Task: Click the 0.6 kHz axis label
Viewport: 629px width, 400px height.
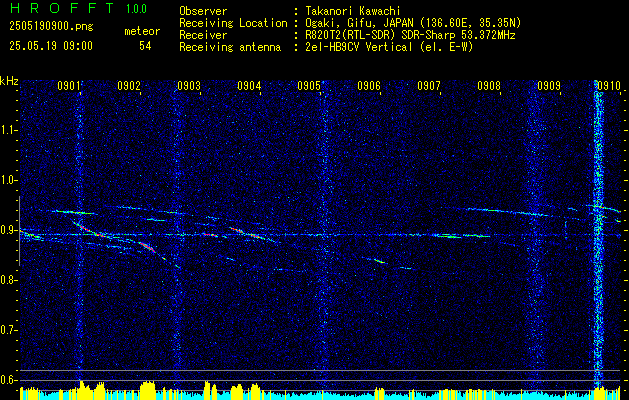Action: tap(8, 380)
